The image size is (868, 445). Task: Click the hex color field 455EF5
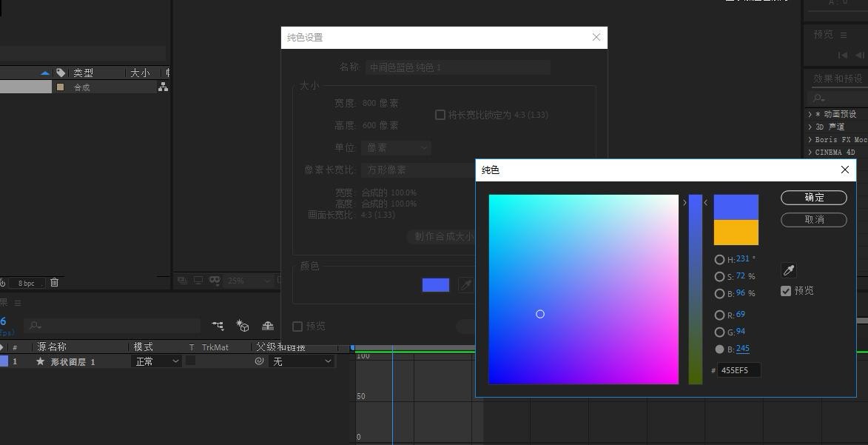tap(739, 370)
